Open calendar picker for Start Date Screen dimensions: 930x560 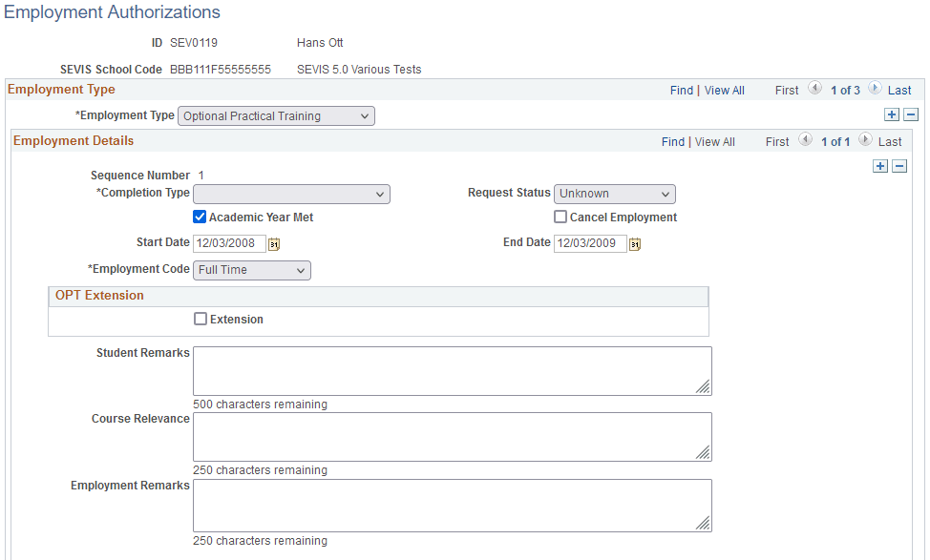(274, 243)
